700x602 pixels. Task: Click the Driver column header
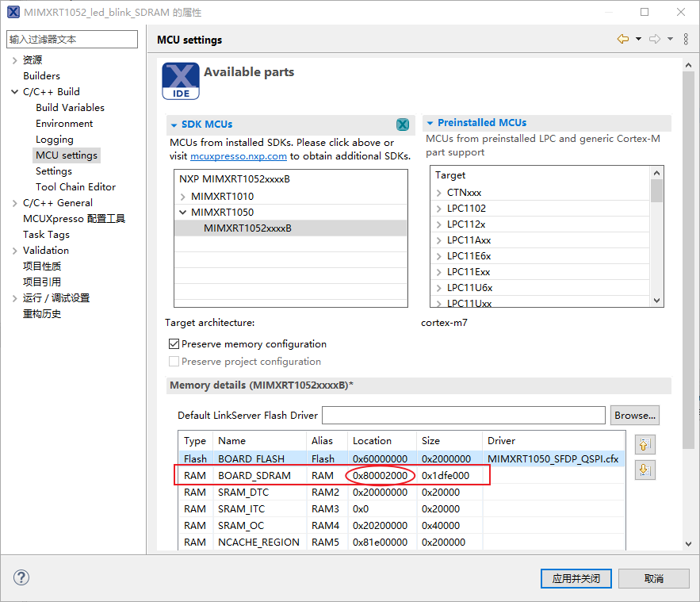coord(553,441)
